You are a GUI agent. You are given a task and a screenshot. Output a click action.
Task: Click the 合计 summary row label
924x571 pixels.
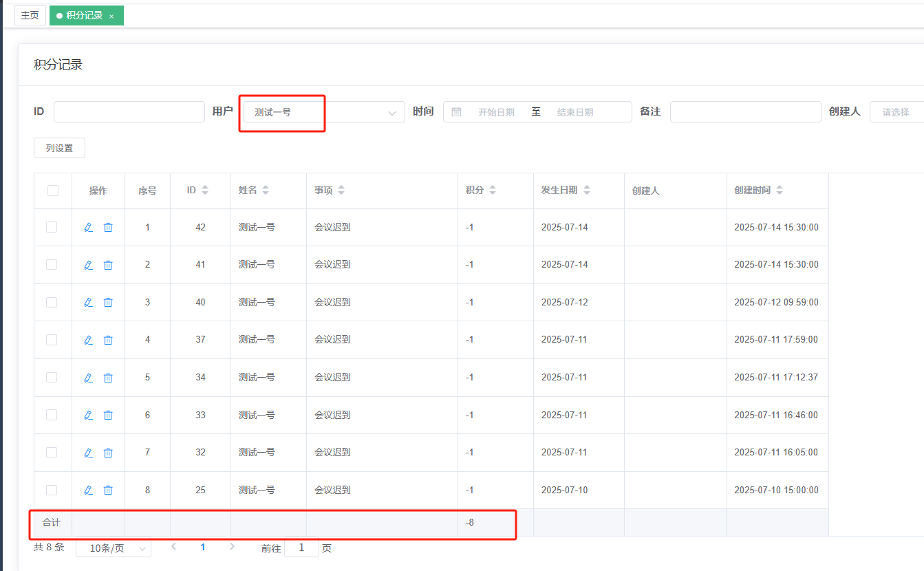[x=52, y=522]
